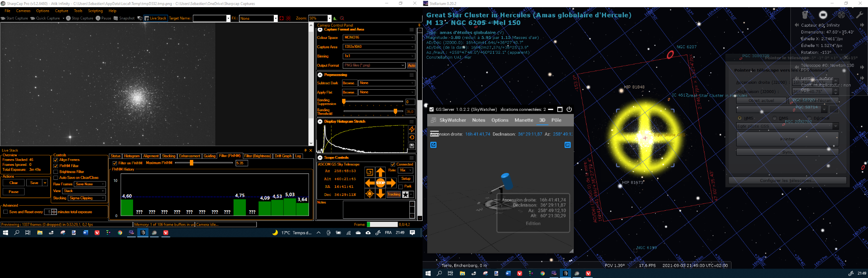Switch to Drift Graph tab

283,156
